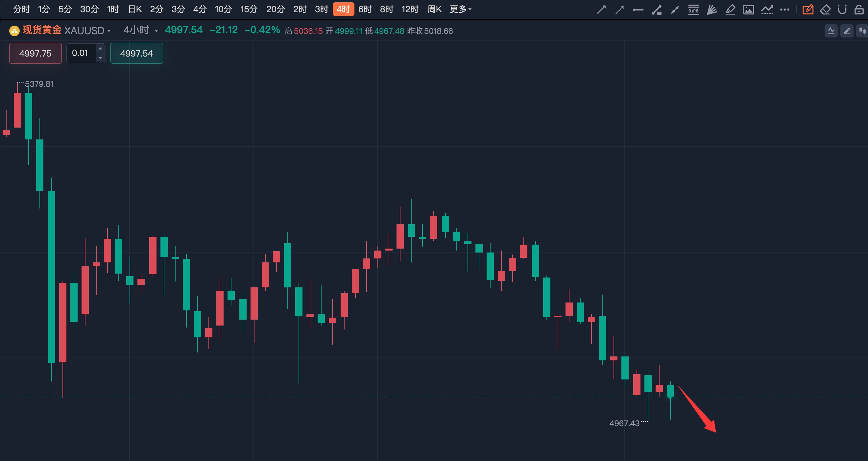Select the eraser tool
Image resolution: width=868 pixels, height=461 pixels.
click(x=825, y=10)
